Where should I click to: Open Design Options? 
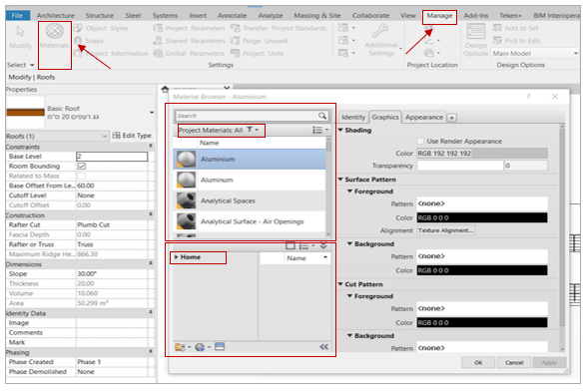click(x=475, y=40)
